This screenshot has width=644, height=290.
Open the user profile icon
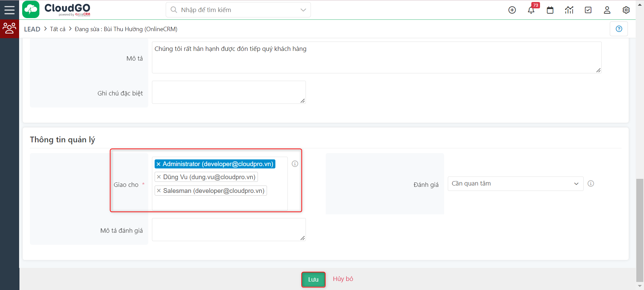click(x=607, y=10)
